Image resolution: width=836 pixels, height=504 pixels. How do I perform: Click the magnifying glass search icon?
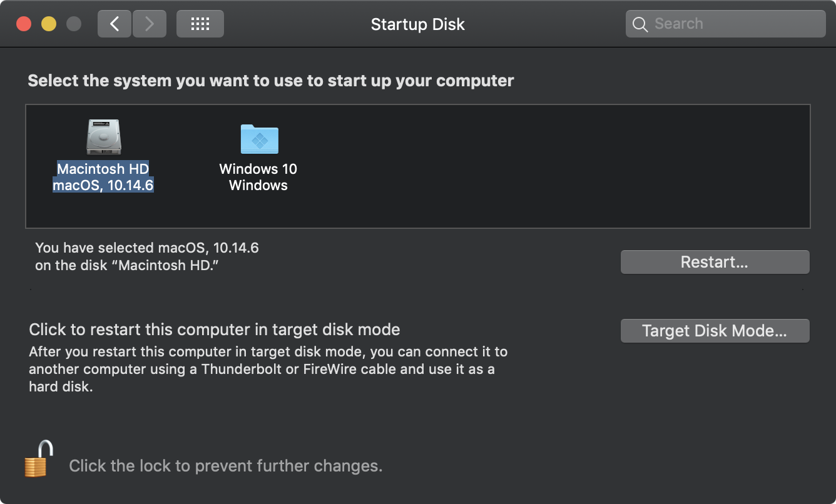(x=640, y=24)
